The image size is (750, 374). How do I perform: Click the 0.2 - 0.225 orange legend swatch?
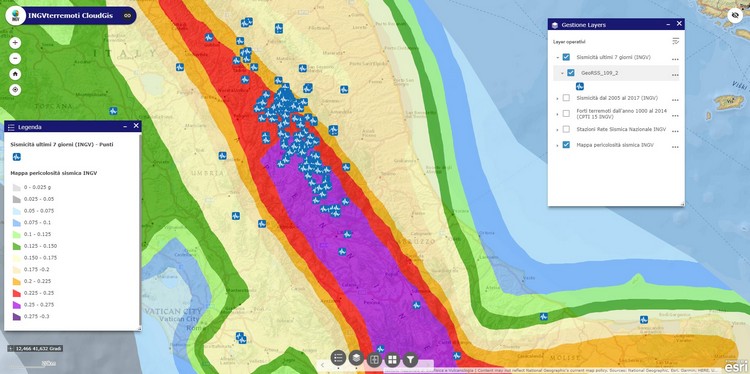pyautogui.click(x=17, y=281)
